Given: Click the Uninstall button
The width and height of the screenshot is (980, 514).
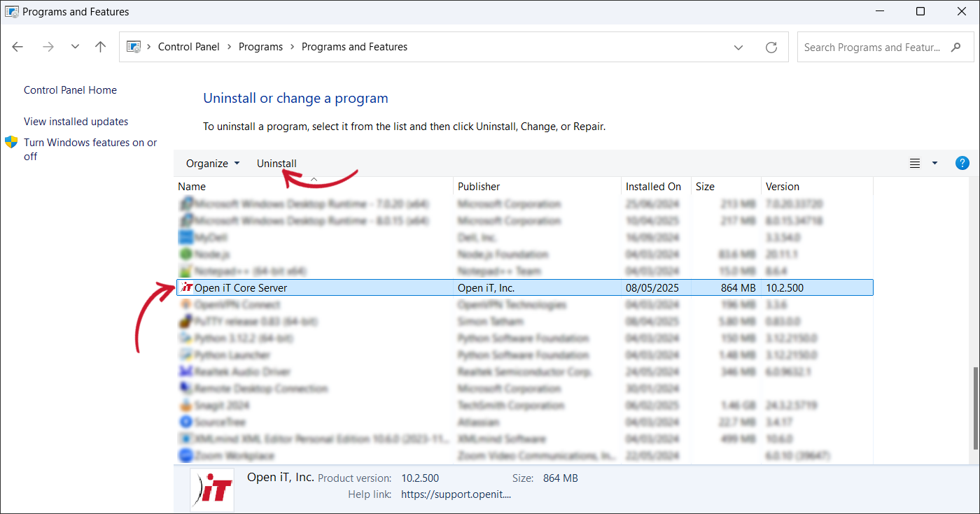Looking at the screenshot, I should point(276,163).
